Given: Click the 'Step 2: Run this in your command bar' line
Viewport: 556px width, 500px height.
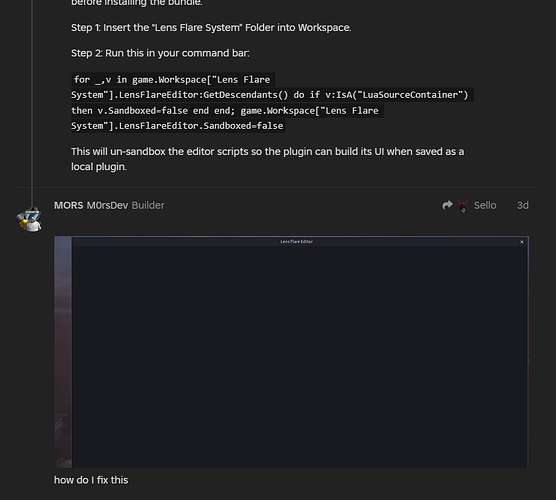Looking at the screenshot, I should tap(160, 53).
